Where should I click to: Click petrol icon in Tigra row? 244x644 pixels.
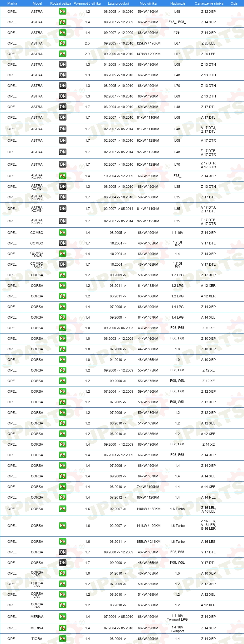tap(62, 639)
